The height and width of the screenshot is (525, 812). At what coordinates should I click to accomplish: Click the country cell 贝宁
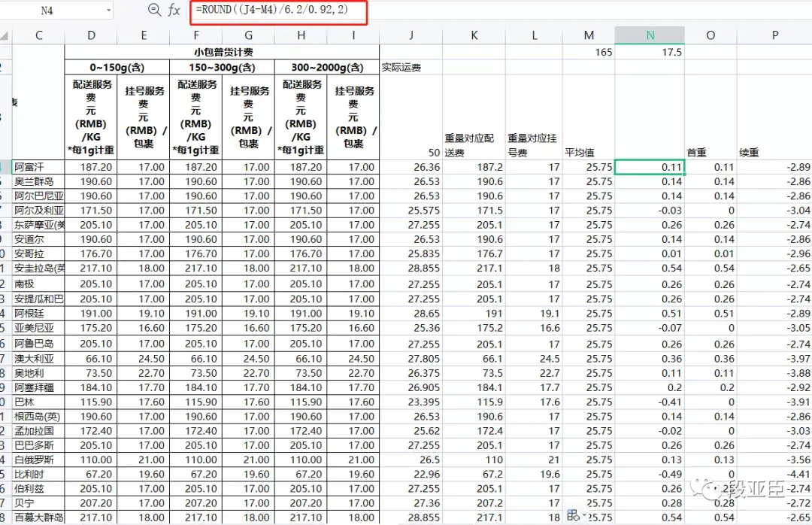click(39, 503)
